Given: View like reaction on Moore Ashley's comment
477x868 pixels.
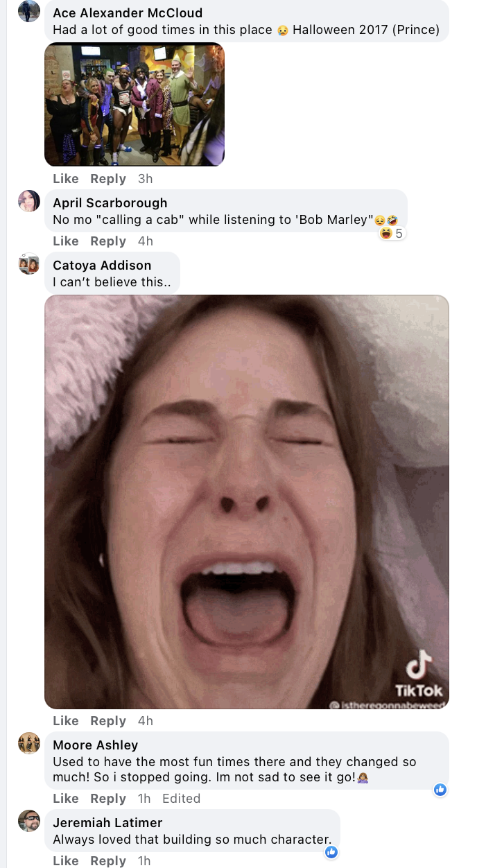Looking at the screenshot, I should click(x=440, y=789).
